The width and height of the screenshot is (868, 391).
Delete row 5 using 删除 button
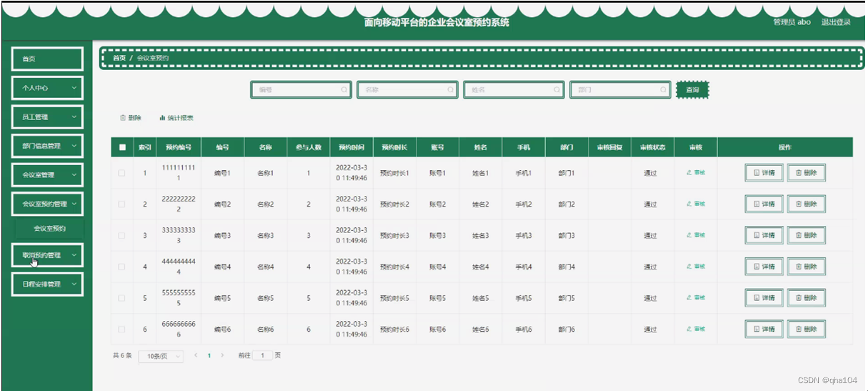pos(806,298)
